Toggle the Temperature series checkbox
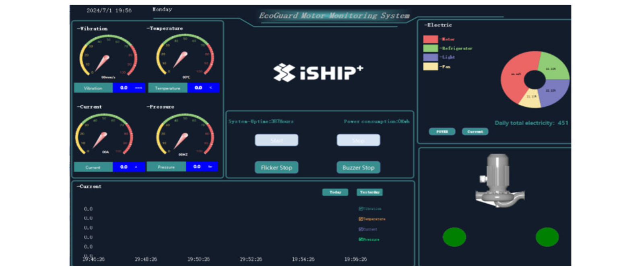The width and height of the screenshot is (644, 267). [361, 219]
